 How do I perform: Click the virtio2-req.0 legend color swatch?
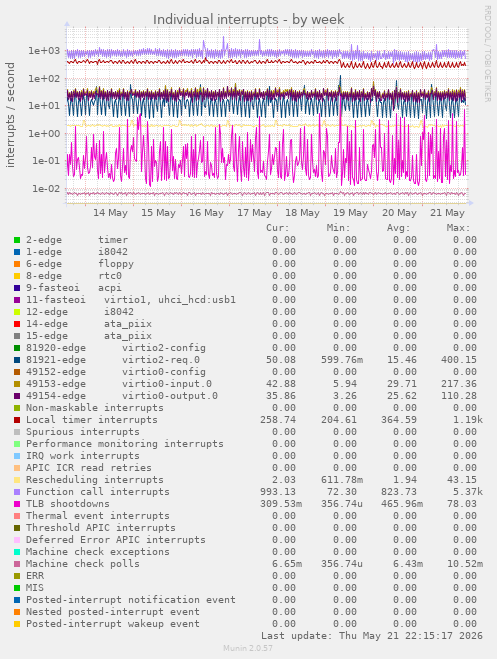click(17, 360)
